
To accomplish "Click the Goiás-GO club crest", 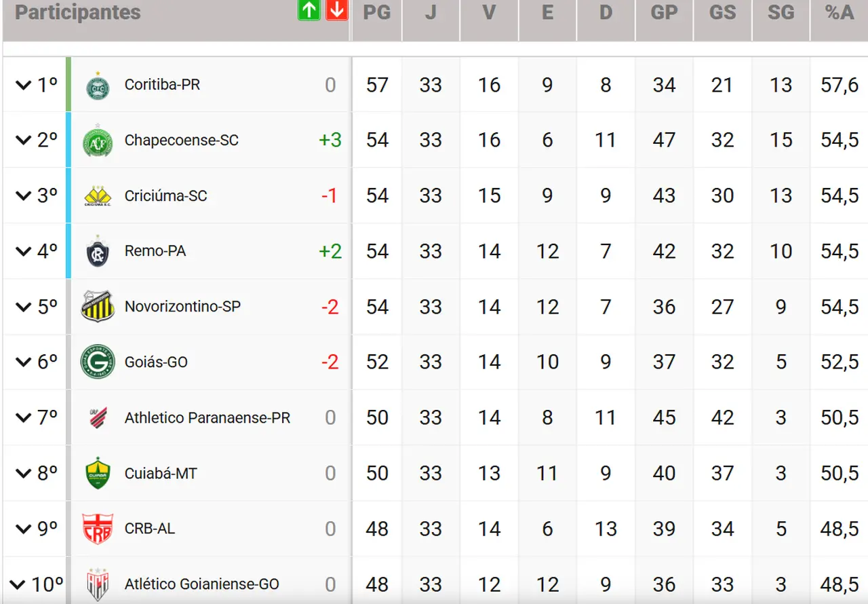I will [98, 362].
